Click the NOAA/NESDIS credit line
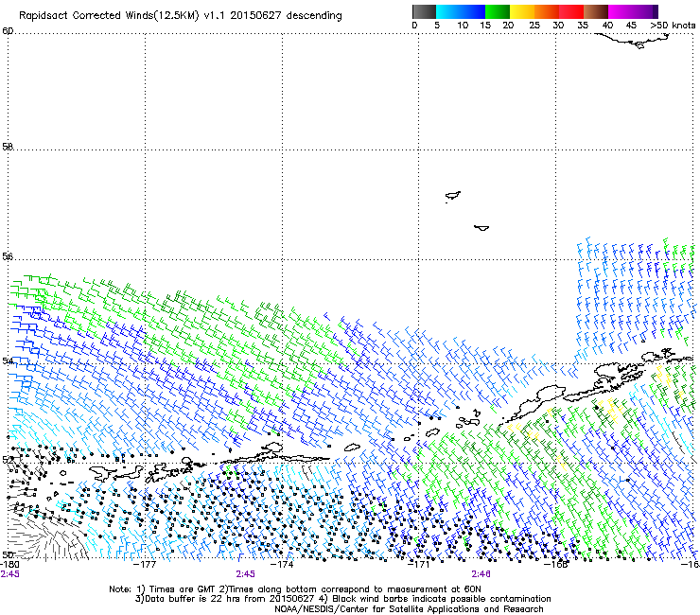 coord(409,609)
